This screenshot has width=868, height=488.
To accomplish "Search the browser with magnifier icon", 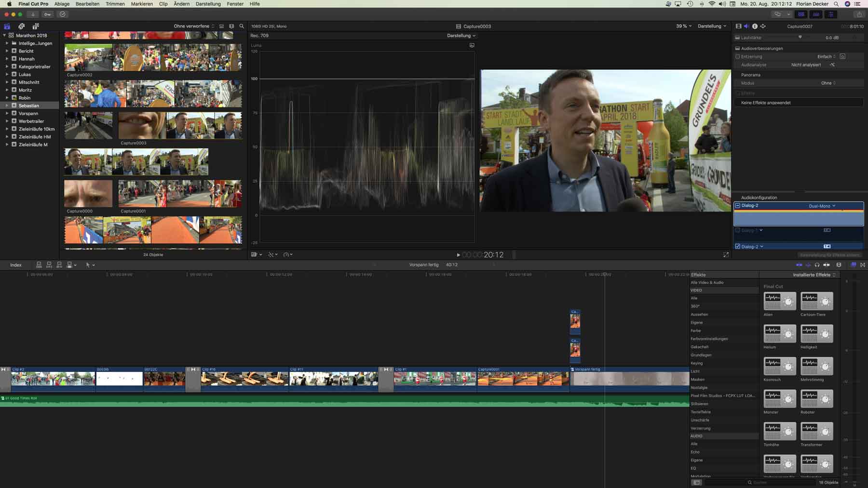I will tap(242, 26).
